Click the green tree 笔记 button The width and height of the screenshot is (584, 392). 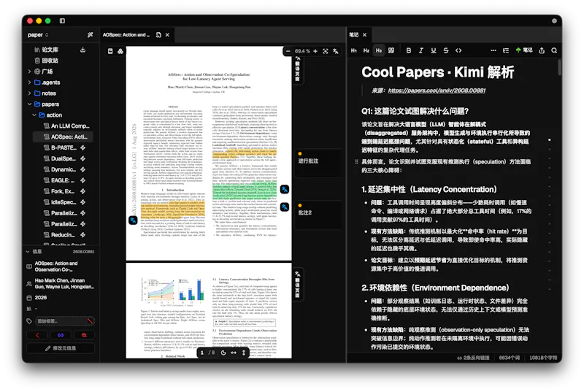(x=523, y=50)
